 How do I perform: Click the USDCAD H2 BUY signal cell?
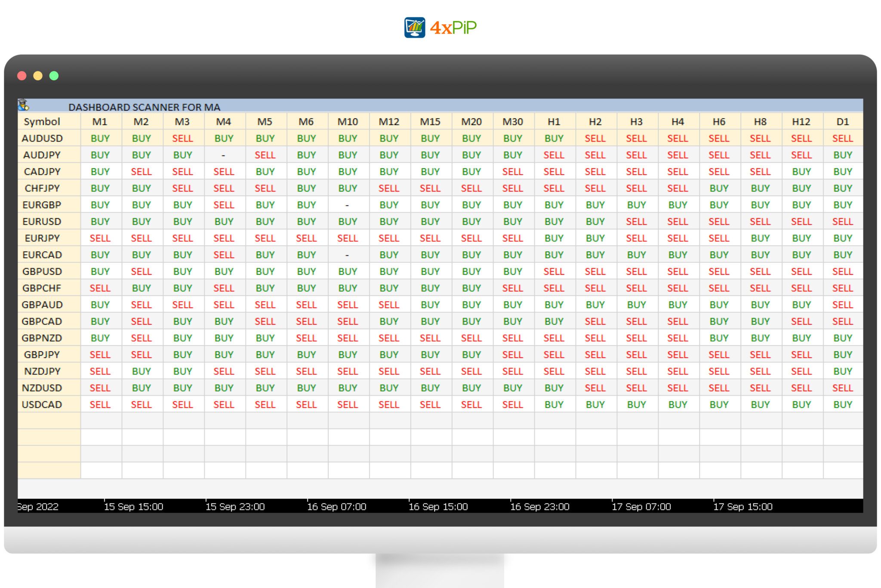595,404
